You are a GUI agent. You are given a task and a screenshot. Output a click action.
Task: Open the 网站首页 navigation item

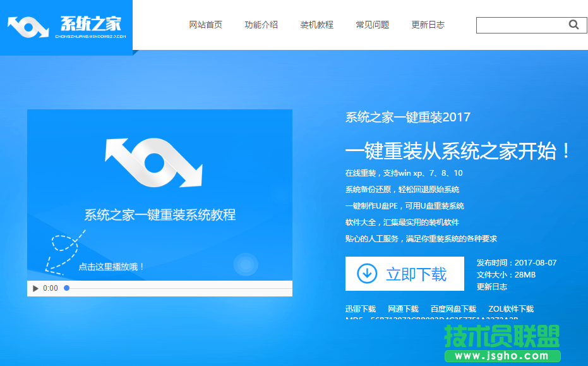(206, 25)
